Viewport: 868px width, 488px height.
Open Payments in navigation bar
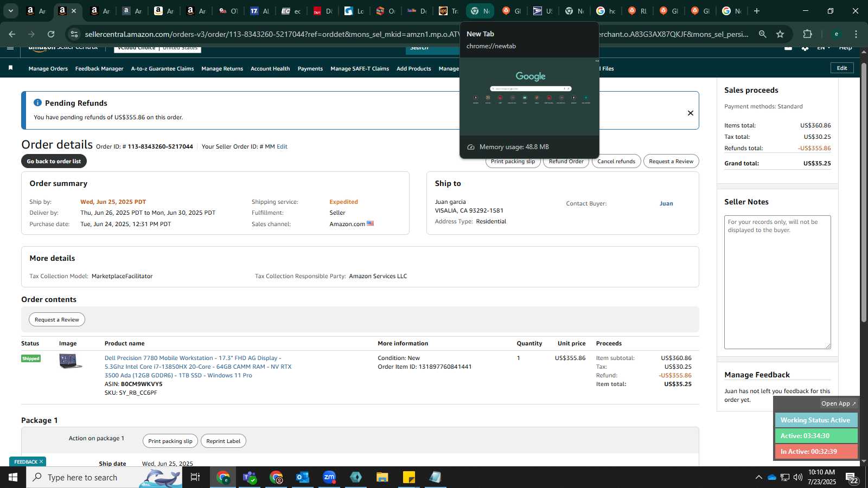[310, 69]
